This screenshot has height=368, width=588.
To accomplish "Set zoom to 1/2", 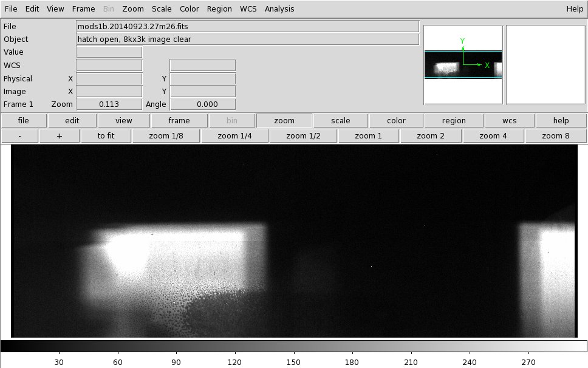I will [x=303, y=136].
